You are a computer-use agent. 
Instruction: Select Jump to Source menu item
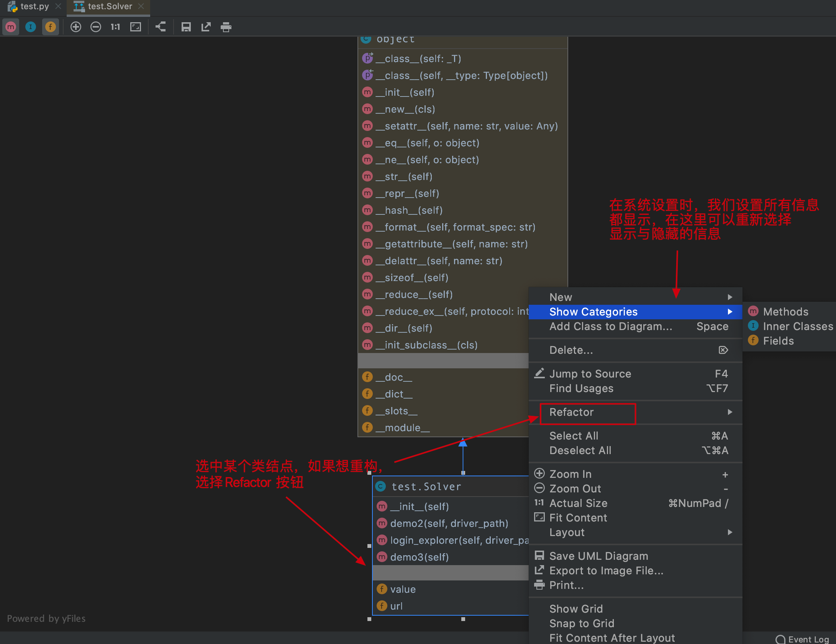tap(635, 374)
